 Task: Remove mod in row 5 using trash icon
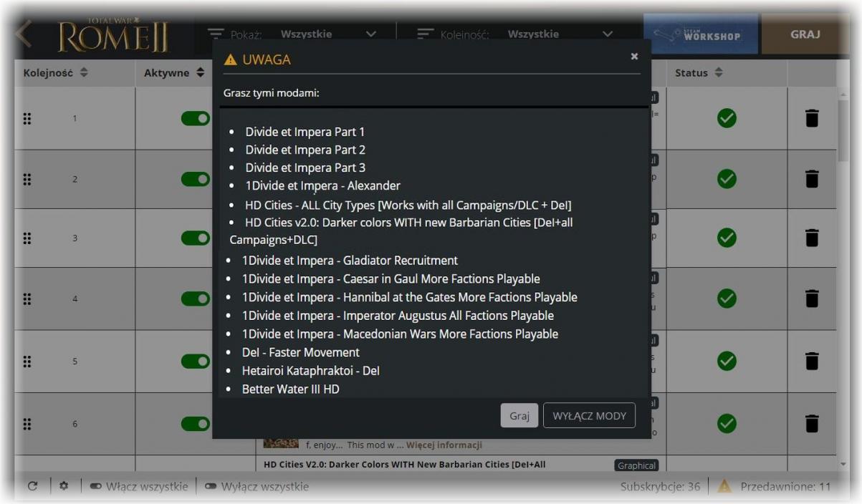[x=811, y=362]
